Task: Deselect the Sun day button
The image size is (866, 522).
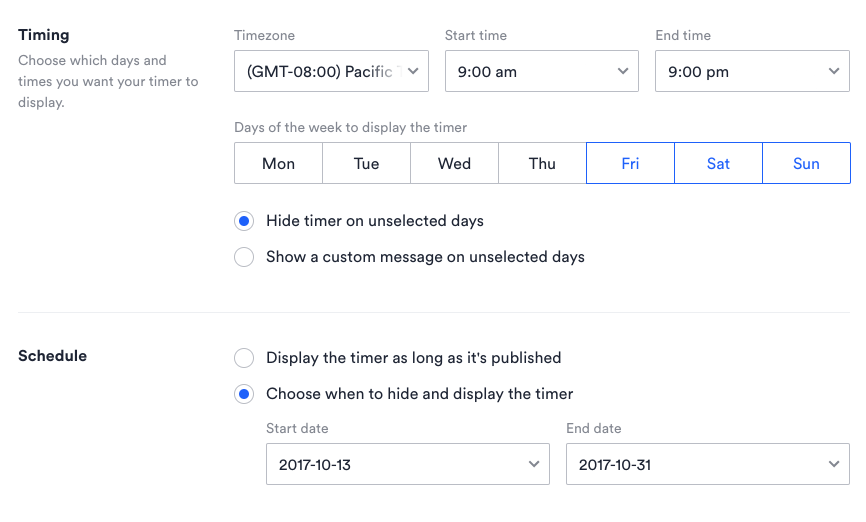Action: coord(806,163)
